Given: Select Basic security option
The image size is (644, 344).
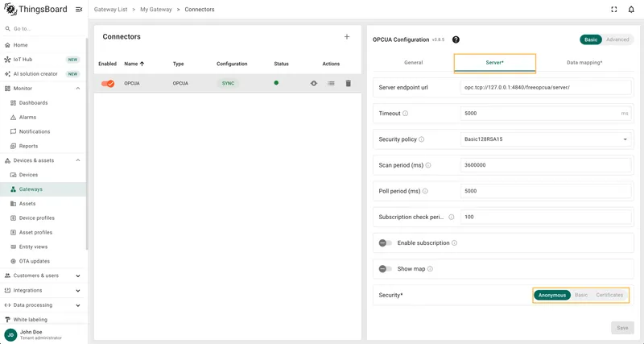Looking at the screenshot, I should pos(581,295).
